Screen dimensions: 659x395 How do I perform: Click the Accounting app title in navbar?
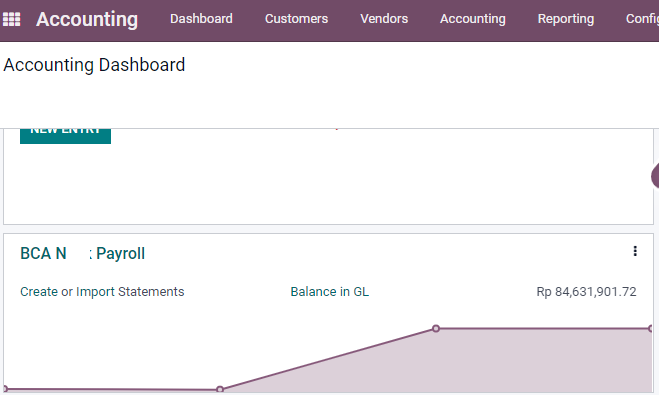(x=87, y=19)
